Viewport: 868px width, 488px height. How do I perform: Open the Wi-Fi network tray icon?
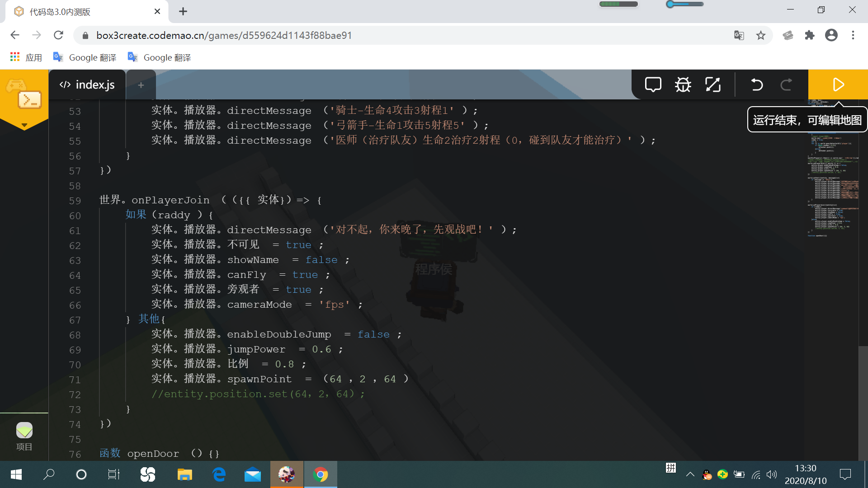pyautogui.click(x=756, y=474)
